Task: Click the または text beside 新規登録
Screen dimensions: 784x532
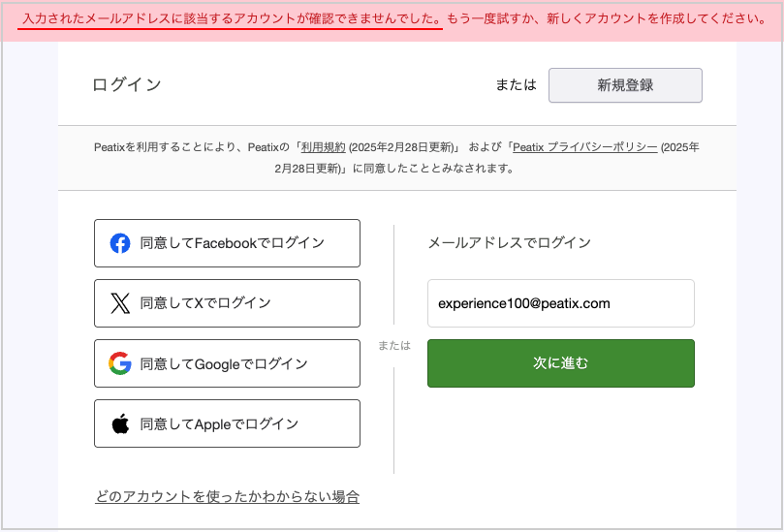Action: point(516,85)
